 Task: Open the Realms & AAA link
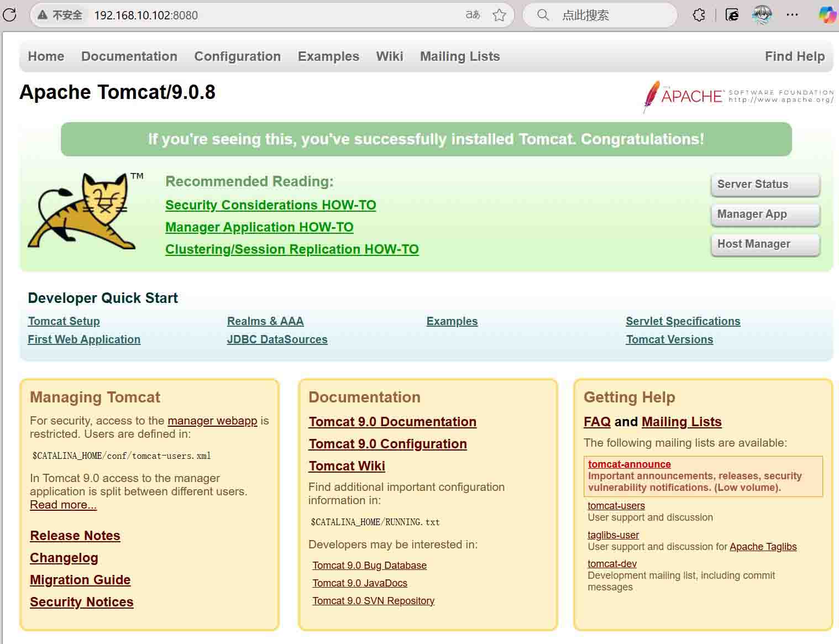pos(265,321)
